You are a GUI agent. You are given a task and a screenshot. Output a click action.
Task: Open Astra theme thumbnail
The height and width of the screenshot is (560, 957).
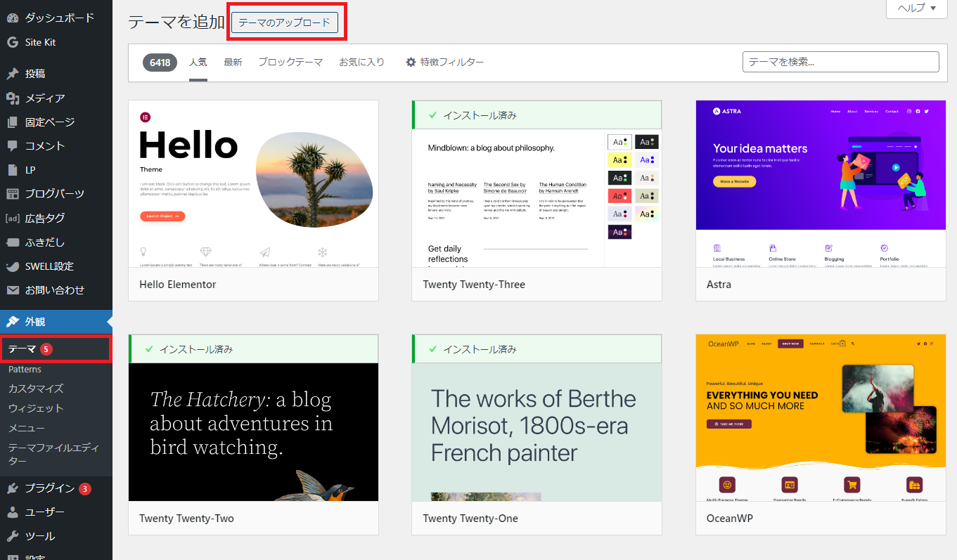[x=821, y=184]
